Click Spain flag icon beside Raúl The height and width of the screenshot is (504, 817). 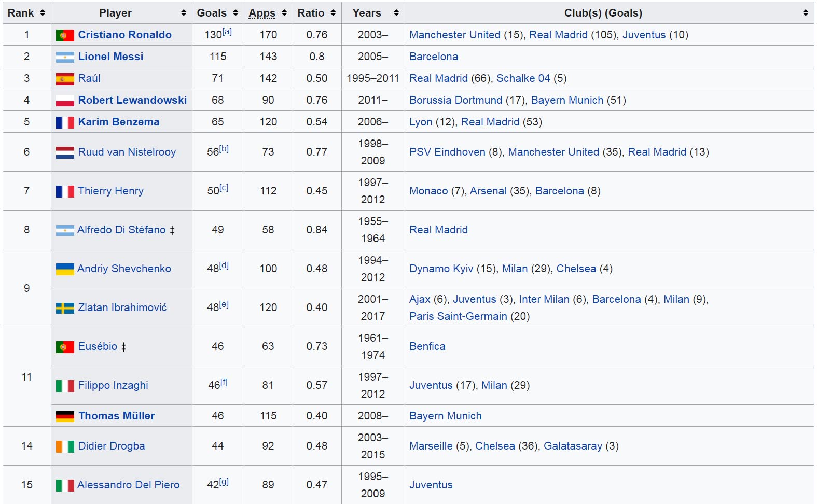coord(65,79)
